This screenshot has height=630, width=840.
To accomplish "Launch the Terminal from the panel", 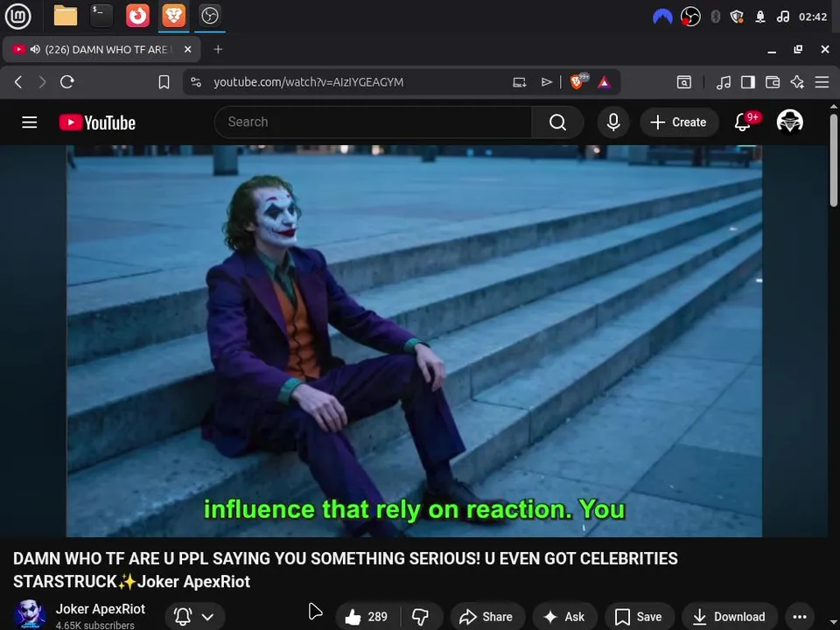I will pyautogui.click(x=101, y=16).
